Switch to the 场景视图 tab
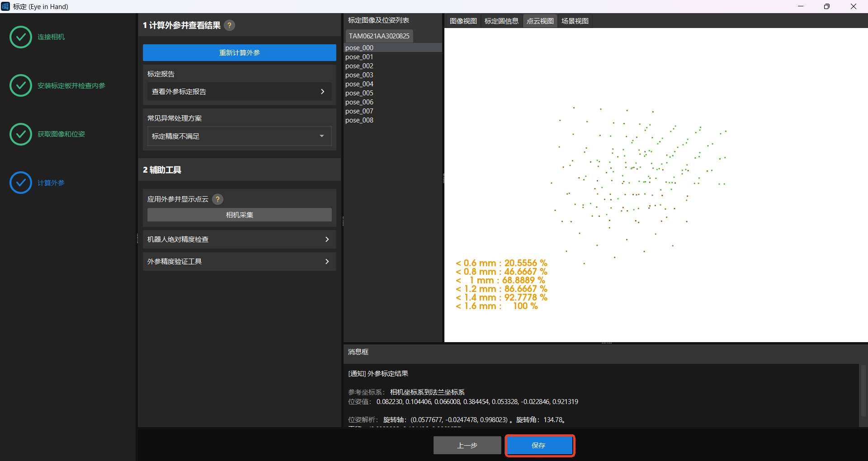The width and height of the screenshot is (868, 461). [575, 21]
